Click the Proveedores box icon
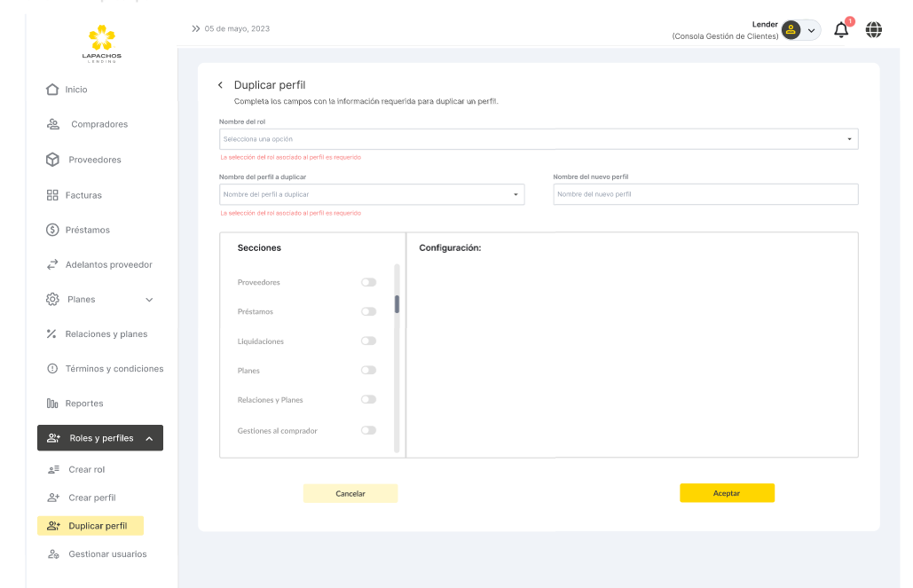913x588 pixels. click(52, 160)
